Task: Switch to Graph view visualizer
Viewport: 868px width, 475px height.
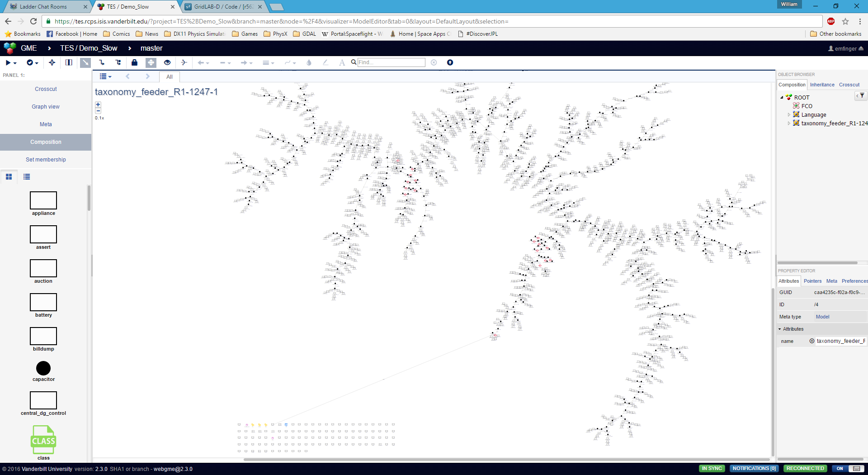Action: (x=46, y=107)
